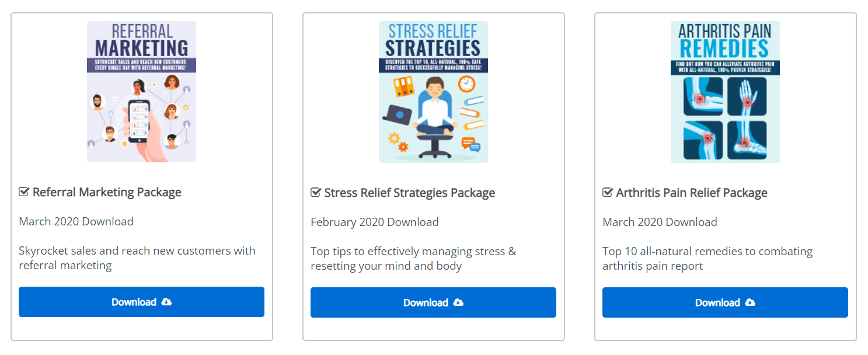Select the Arthritis Pain Relief Package title
868x355 pixels.
coord(692,193)
